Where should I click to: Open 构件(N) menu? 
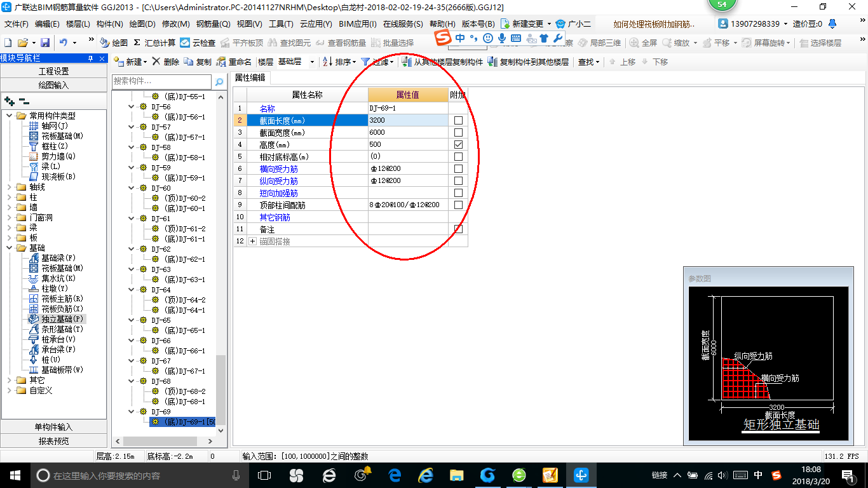point(110,24)
